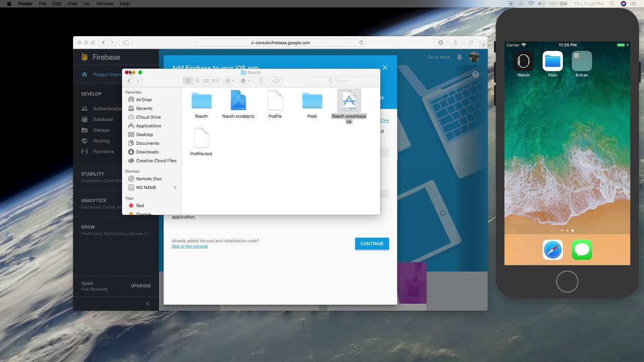Select fbauth.xcworkspace file

pos(349,101)
